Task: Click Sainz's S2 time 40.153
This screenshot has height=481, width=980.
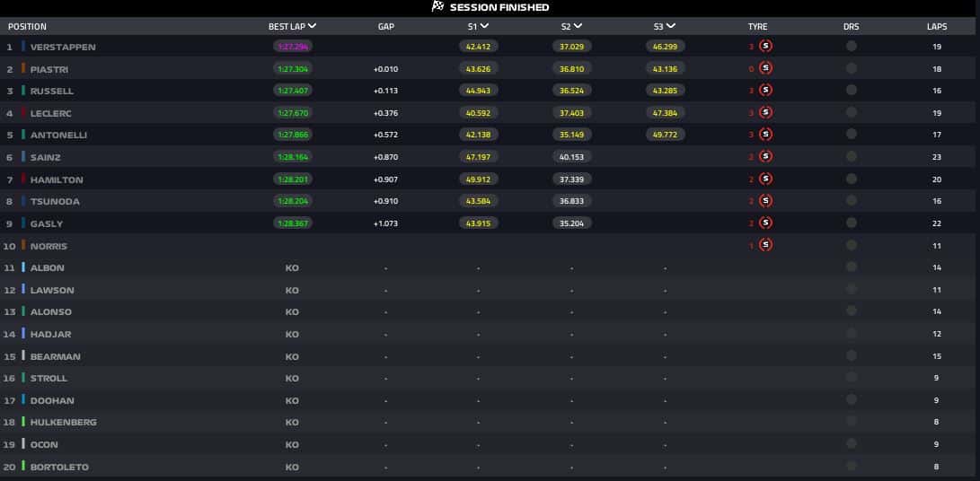Action: (572, 157)
